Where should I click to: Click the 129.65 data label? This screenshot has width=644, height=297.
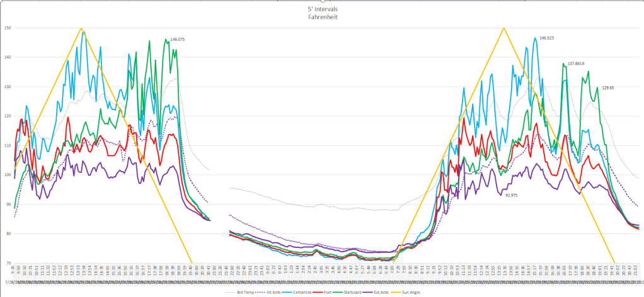(x=607, y=88)
